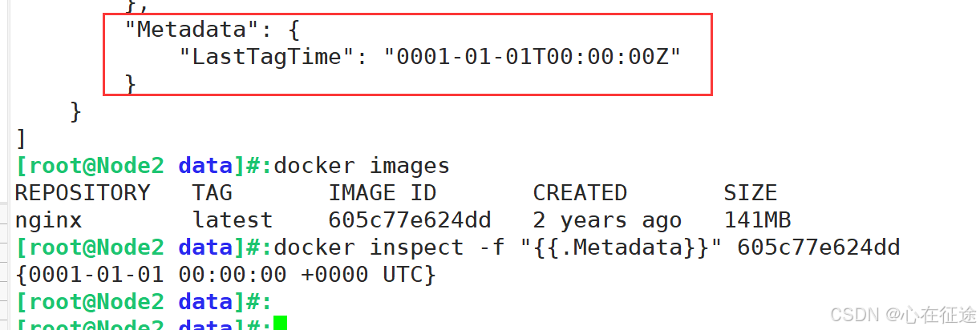Image resolution: width=980 pixels, height=330 pixels.
Task: Click the REPOSITORY column header
Action: click(x=83, y=193)
